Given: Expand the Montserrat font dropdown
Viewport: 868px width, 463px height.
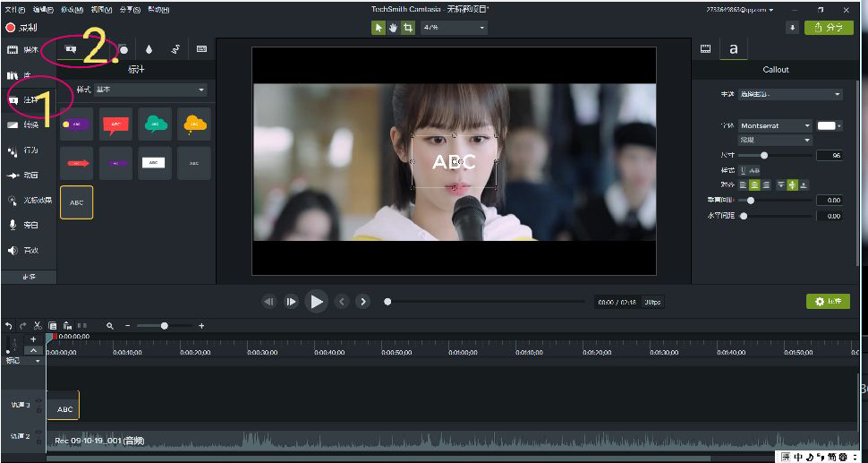Looking at the screenshot, I should click(775, 126).
